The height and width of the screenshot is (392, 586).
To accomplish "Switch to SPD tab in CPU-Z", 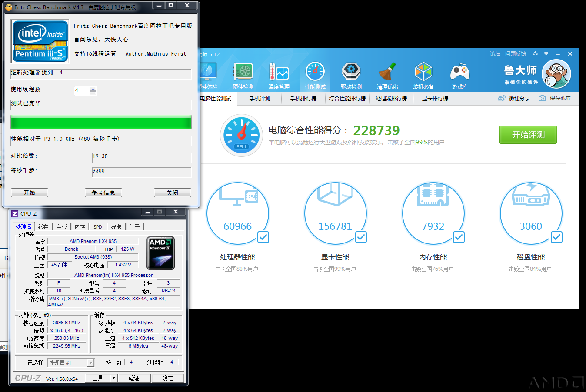I will [98, 227].
